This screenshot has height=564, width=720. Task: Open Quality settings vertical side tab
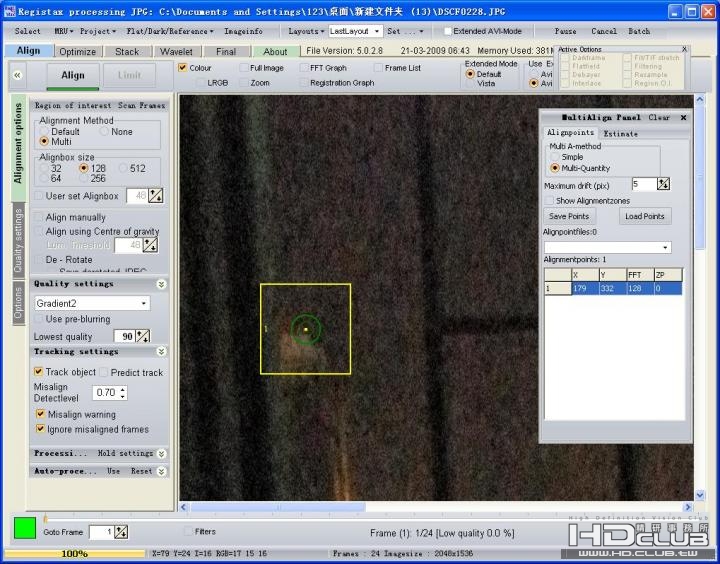pos(18,241)
